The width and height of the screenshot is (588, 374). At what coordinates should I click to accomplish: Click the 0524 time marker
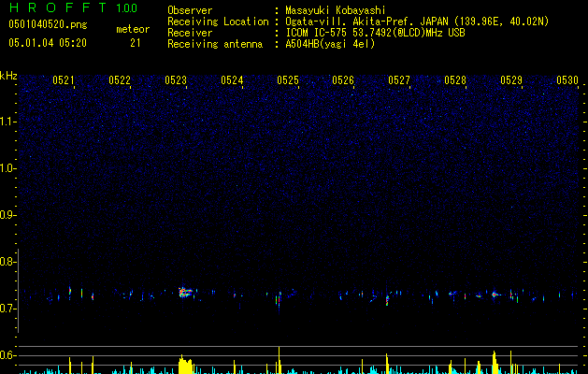coord(232,79)
